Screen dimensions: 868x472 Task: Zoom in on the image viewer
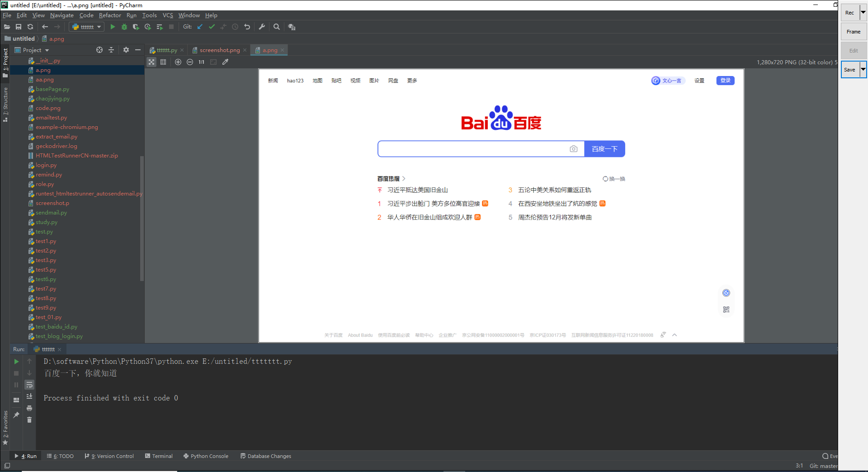pos(178,62)
